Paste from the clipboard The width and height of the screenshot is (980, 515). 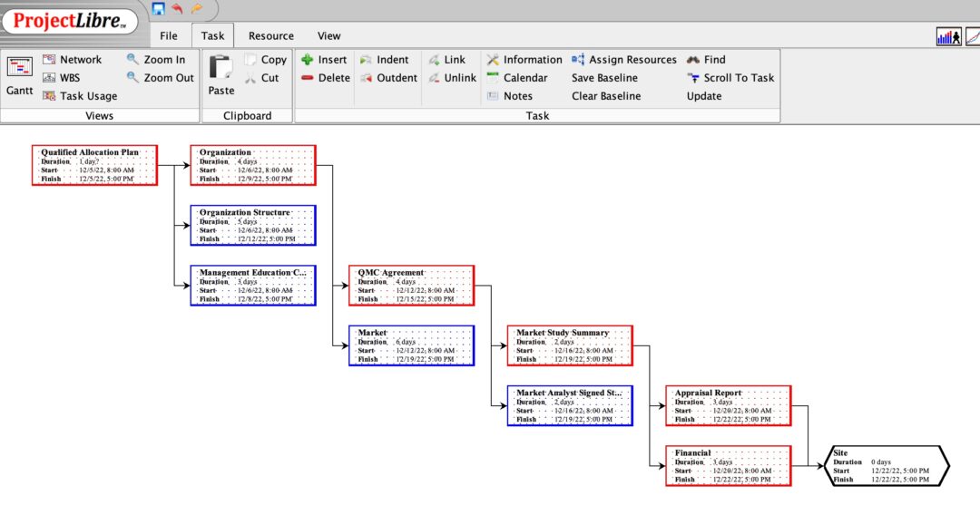tap(221, 76)
